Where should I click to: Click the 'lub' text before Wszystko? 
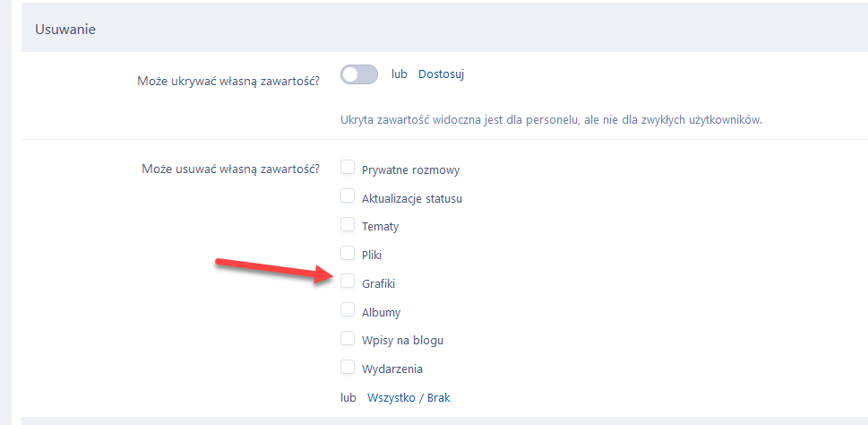click(348, 397)
